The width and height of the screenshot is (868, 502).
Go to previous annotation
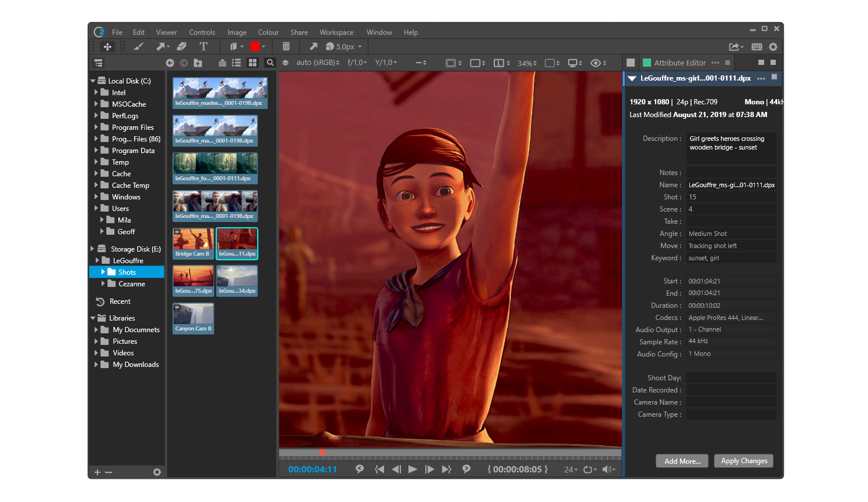(x=360, y=469)
